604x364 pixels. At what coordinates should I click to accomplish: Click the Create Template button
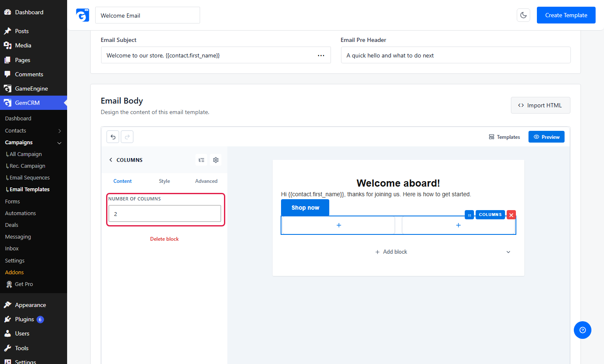point(566,15)
